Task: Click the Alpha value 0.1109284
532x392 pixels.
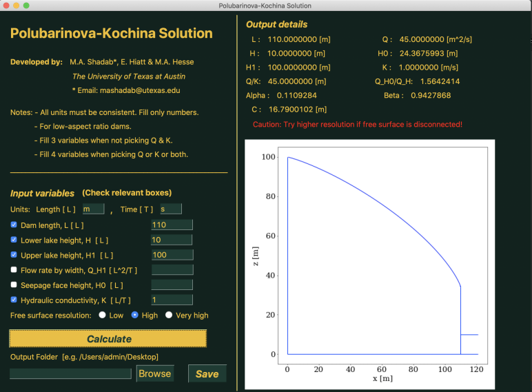Action: point(296,95)
